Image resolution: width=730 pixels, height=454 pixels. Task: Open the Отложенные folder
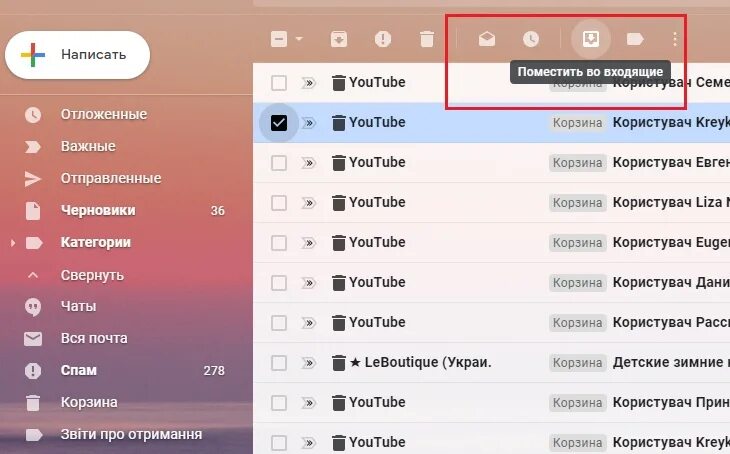point(104,115)
